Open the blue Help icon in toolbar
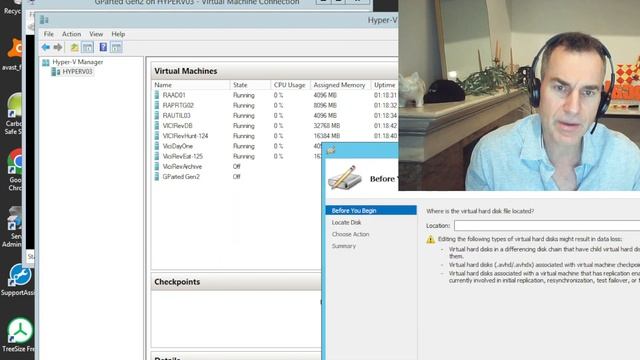The height and width of the screenshot is (360, 640). [x=103, y=47]
